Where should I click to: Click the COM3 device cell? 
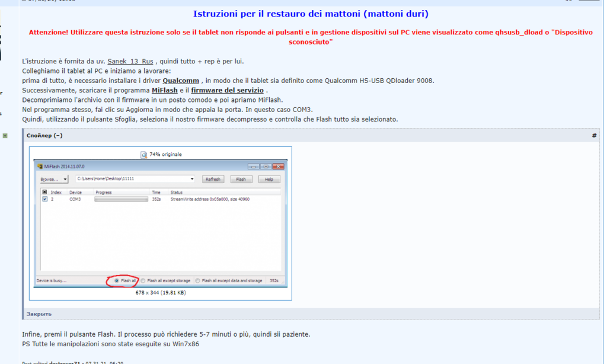coord(75,199)
